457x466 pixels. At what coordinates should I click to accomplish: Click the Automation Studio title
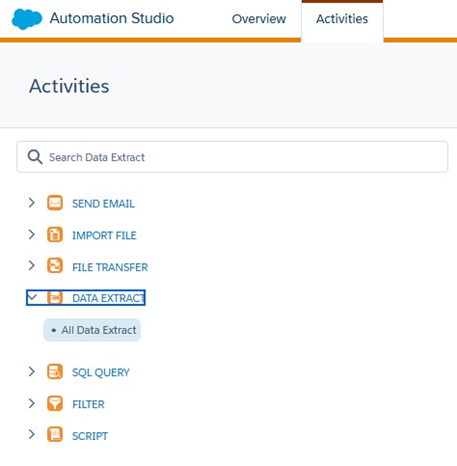click(112, 18)
